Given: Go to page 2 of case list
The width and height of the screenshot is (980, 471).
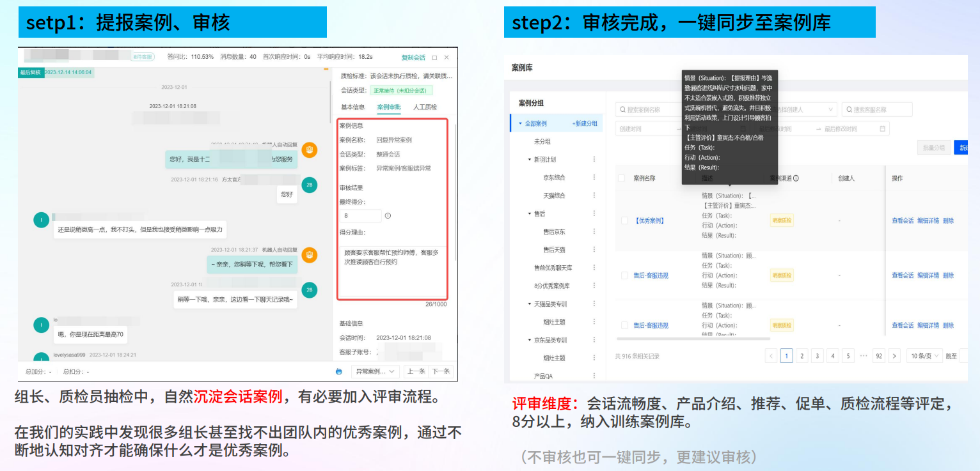Looking at the screenshot, I should coord(802,356).
